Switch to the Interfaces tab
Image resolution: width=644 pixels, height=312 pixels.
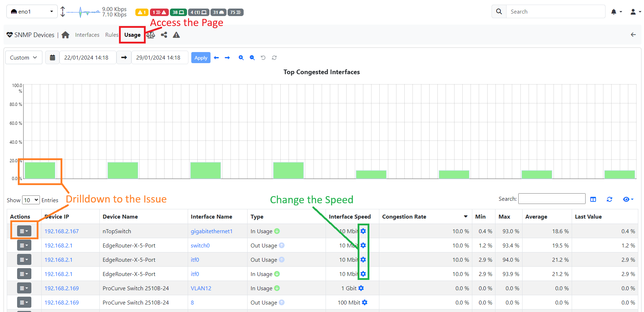87,35
